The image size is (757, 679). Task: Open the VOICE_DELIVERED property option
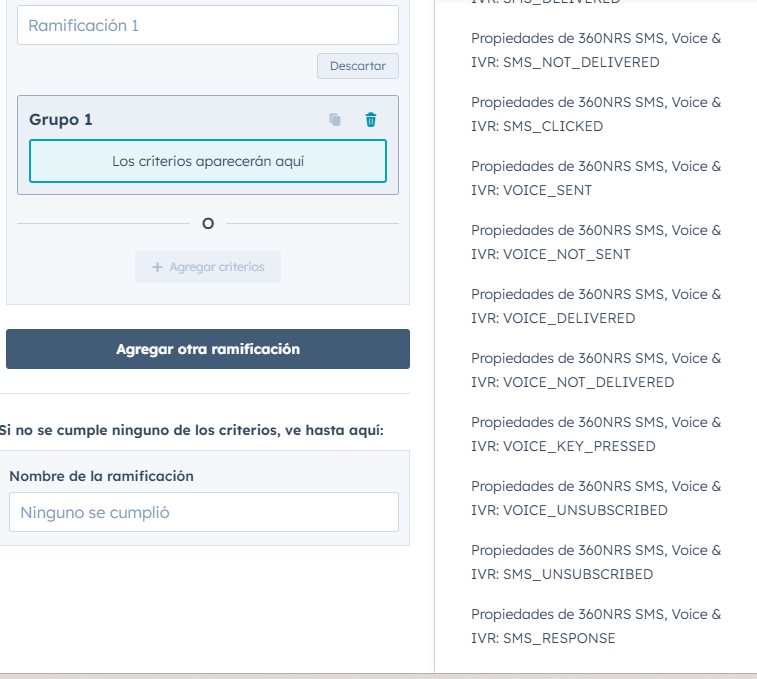[x=596, y=307]
